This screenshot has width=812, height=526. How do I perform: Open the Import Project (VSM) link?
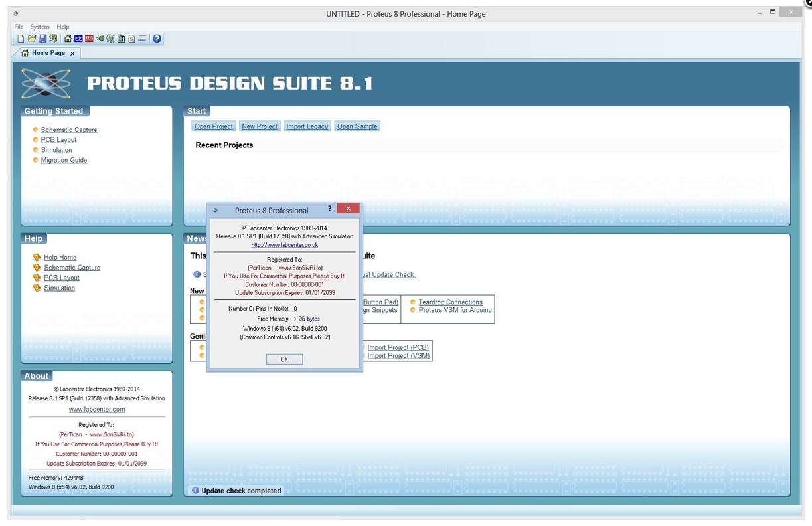[399, 356]
